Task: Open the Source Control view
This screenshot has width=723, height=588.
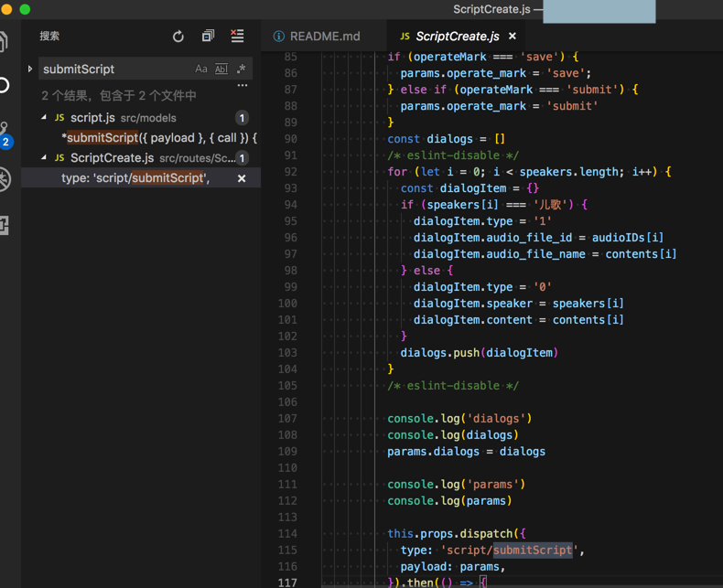Action: [5, 134]
